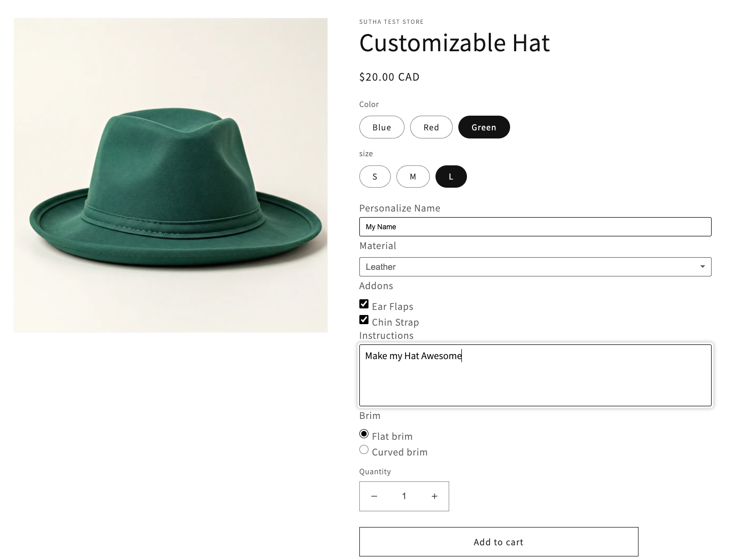
Task: Choose size M
Action: (x=413, y=177)
